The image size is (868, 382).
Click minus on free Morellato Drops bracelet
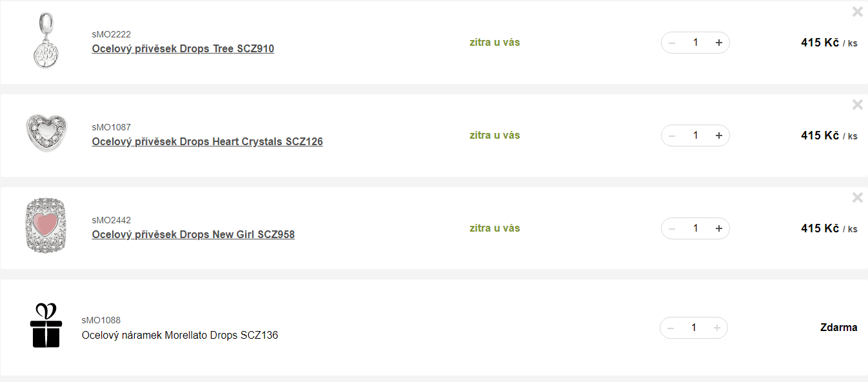(671, 328)
